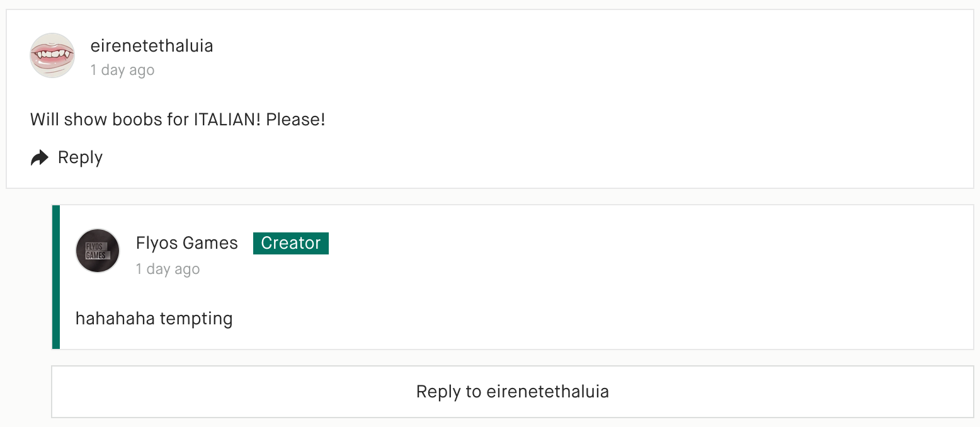Click "1 day ago" under Flyos Games
The width and height of the screenshot is (980, 427).
click(168, 269)
